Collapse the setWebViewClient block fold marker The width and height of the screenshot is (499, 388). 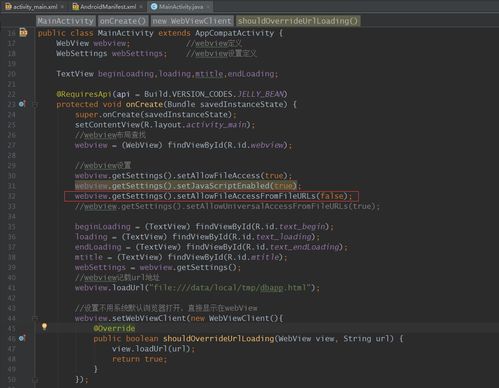[35, 318]
